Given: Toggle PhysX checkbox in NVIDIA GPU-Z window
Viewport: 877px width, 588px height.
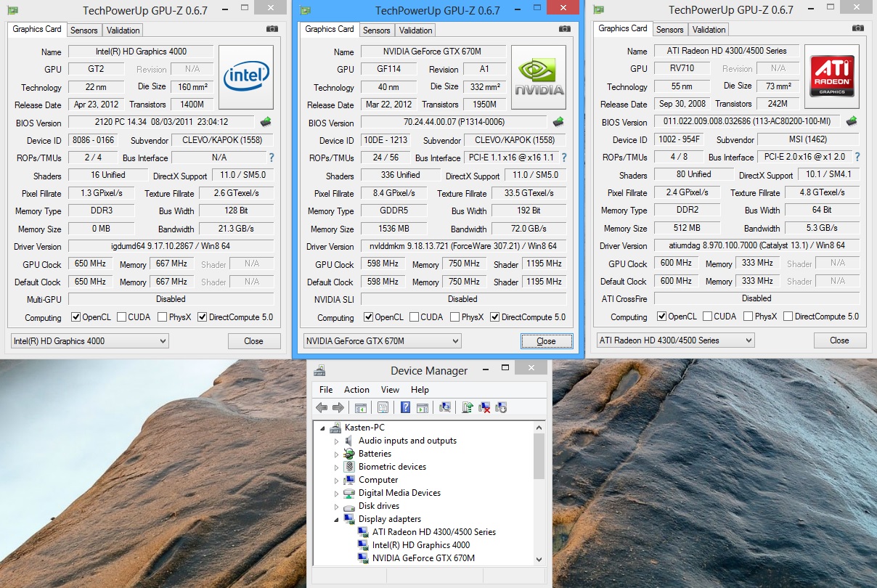Looking at the screenshot, I should click(x=454, y=317).
